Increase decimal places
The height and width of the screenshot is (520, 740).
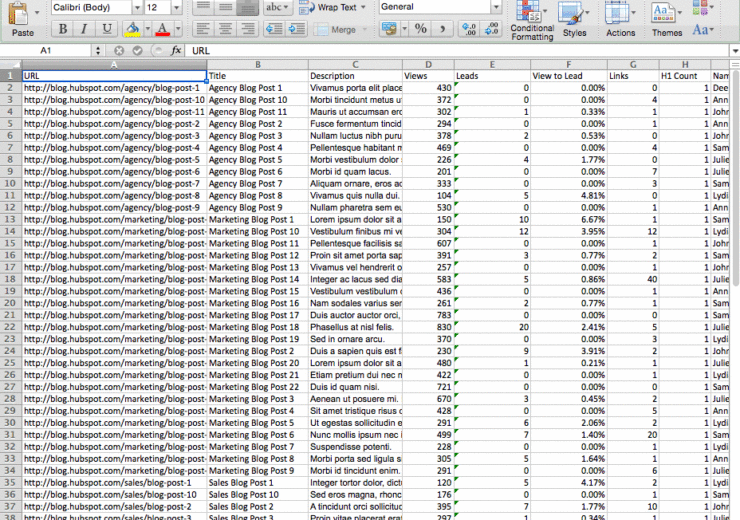point(469,29)
